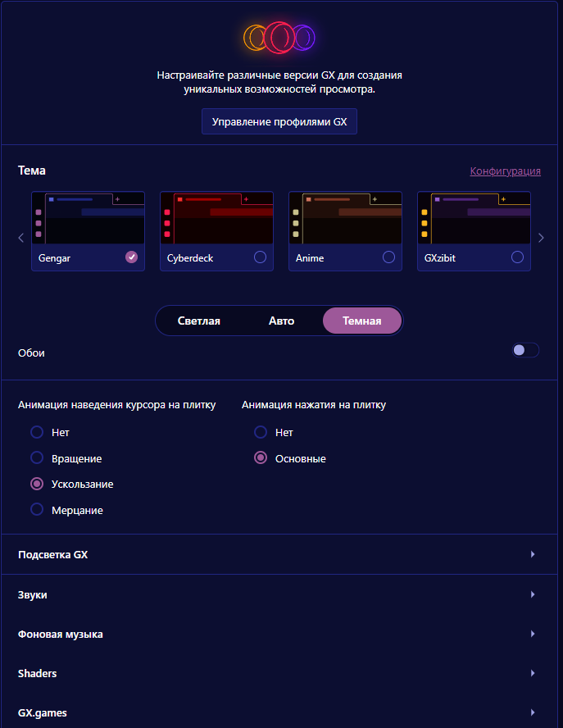Open the Конфигурация link

coord(505,171)
